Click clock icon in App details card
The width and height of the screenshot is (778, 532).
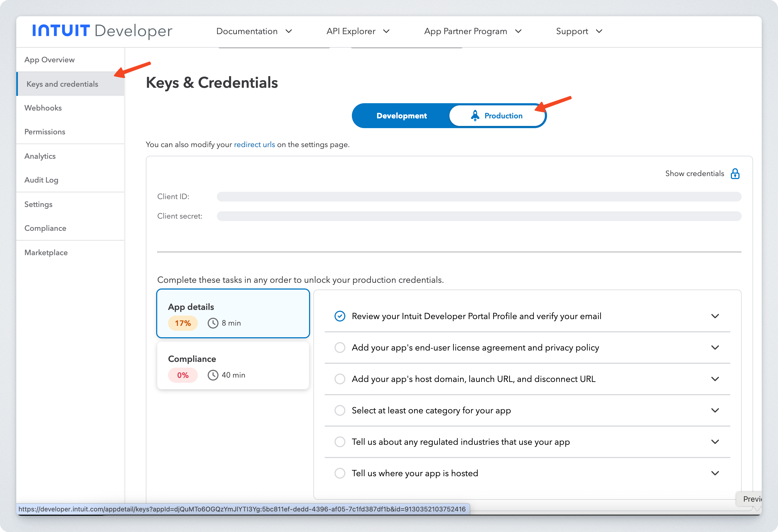click(213, 323)
